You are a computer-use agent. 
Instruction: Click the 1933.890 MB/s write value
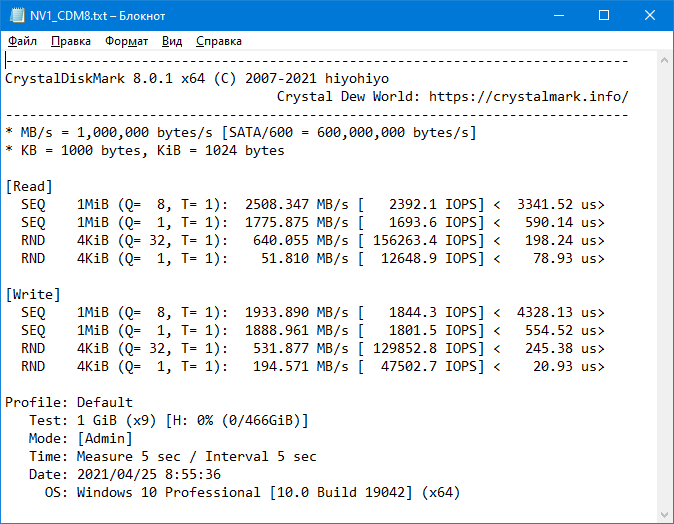coord(297,312)
